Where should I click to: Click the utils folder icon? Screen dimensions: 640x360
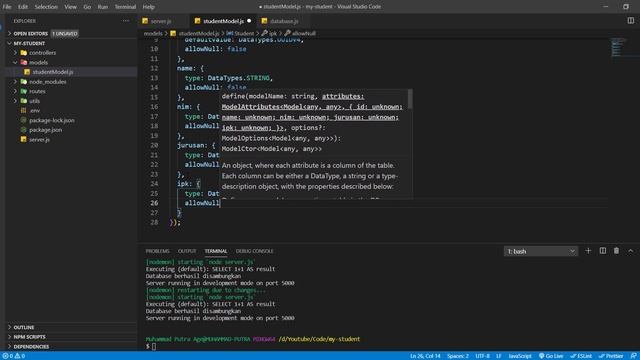pos(24,101)
